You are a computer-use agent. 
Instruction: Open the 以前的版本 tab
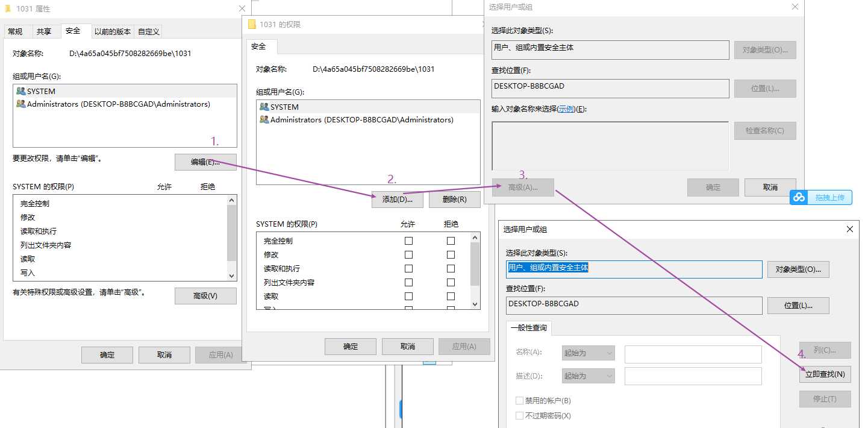click(x=113, y=31)
